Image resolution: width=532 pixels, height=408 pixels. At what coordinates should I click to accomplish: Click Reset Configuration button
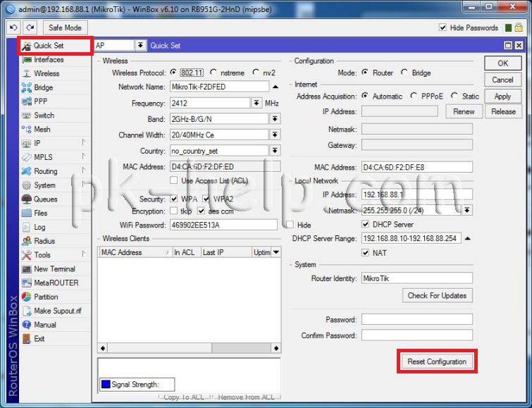[437, 361]
